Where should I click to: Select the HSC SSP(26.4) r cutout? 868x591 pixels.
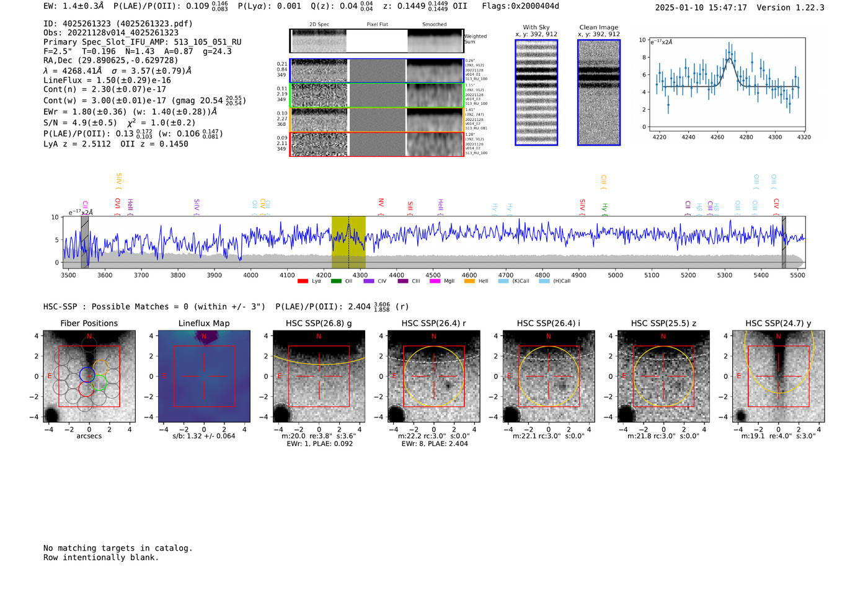434,377
